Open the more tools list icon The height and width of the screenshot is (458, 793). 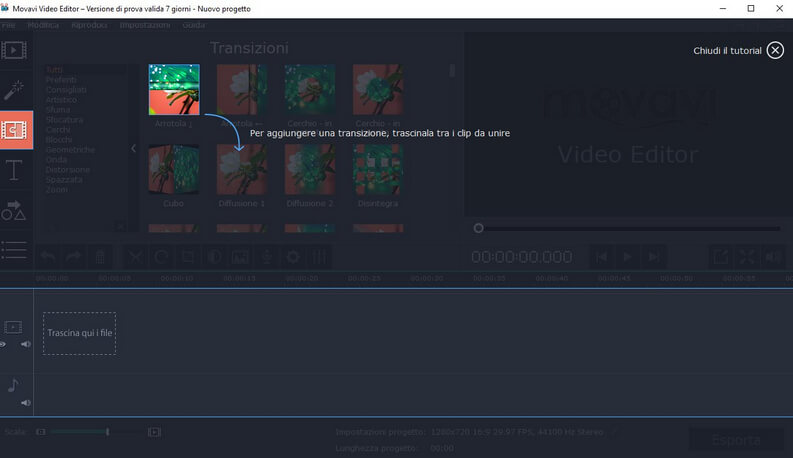pyautogui.click(x=14, y=250)
